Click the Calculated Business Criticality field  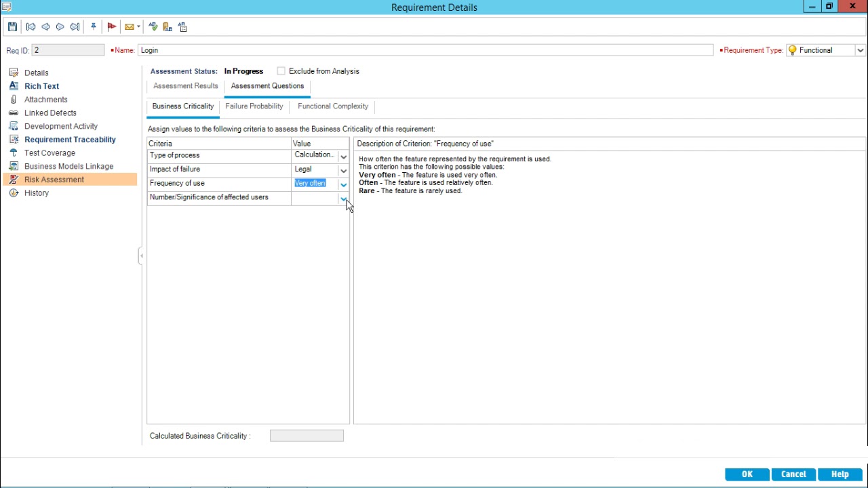(307, 436)
